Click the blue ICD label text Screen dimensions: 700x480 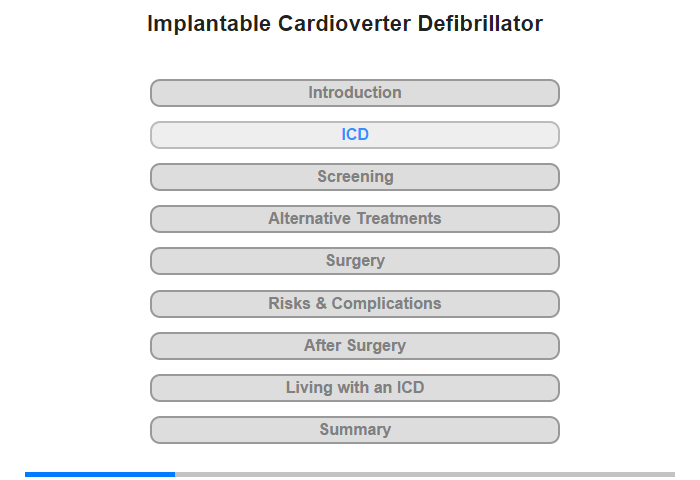coord(355,134)
